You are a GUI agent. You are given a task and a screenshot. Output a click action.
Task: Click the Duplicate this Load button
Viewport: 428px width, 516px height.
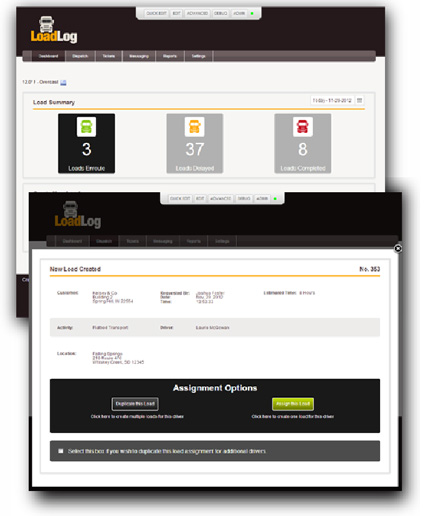coord(135,404)
